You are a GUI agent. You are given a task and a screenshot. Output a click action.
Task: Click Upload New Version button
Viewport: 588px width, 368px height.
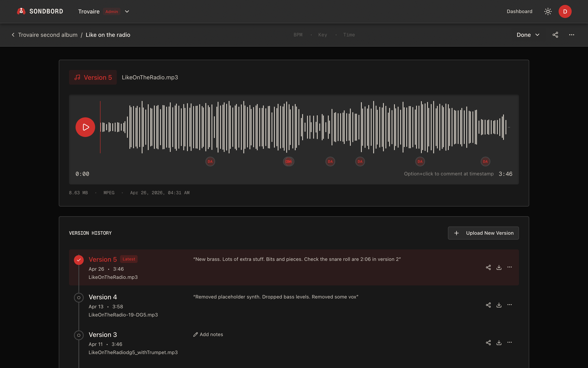point(483,233)
